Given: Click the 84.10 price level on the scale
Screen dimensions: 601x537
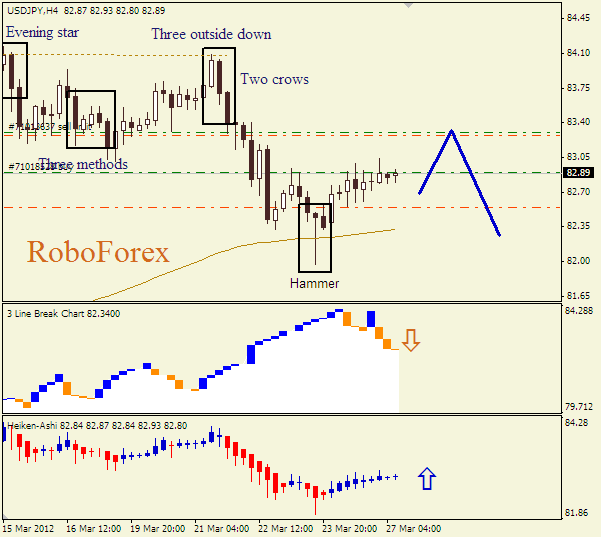Looking at the screenshot, I should [576, 53].
